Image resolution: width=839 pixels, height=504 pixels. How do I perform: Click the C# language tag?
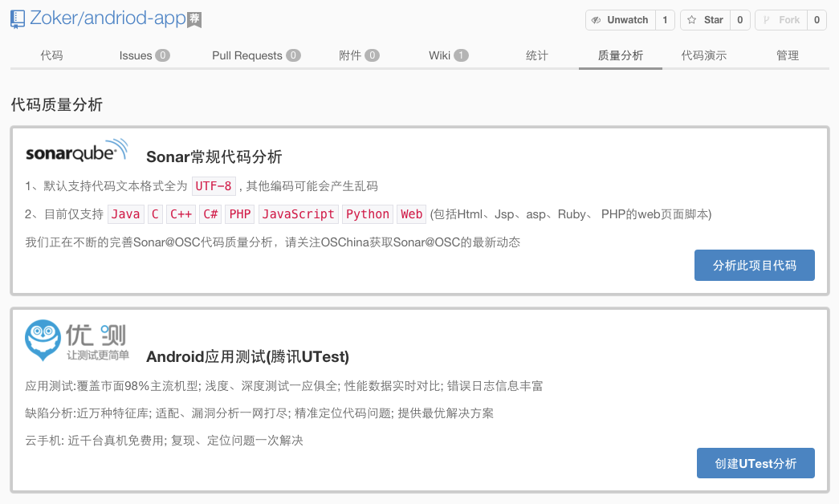click(x=210, y=214)
